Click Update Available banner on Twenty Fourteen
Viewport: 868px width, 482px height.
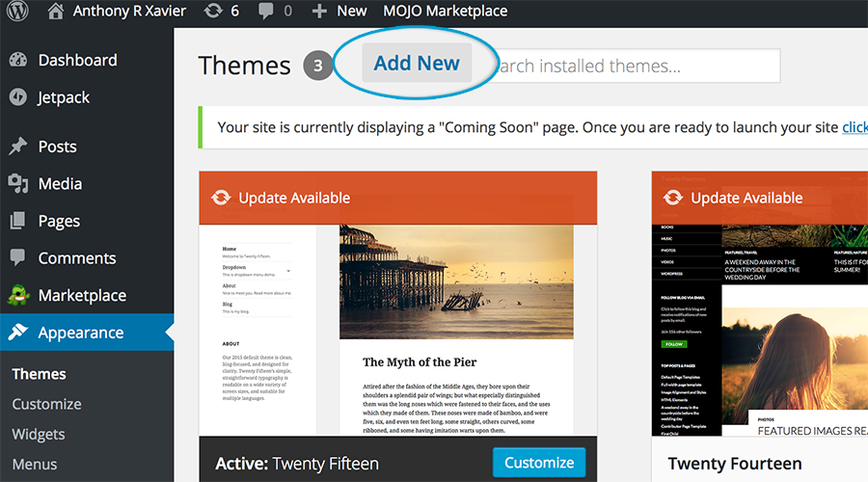click(x=760, y=198)
